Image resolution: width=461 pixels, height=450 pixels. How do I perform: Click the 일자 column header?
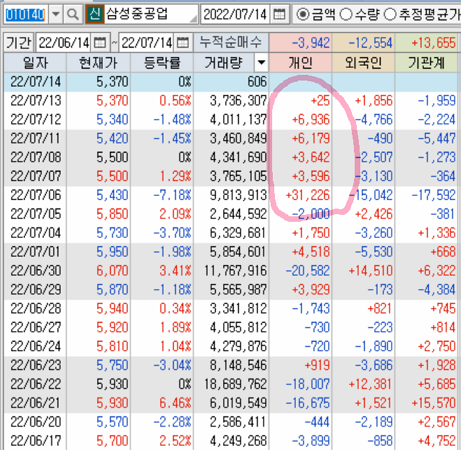35,63
